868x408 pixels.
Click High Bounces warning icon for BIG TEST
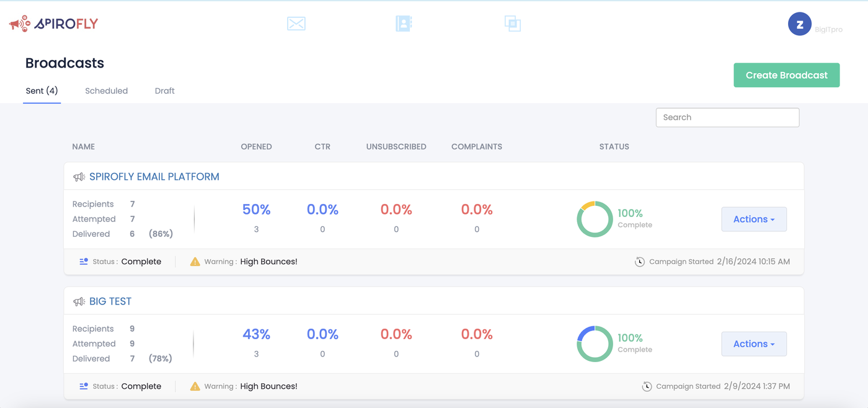(195, 386)
